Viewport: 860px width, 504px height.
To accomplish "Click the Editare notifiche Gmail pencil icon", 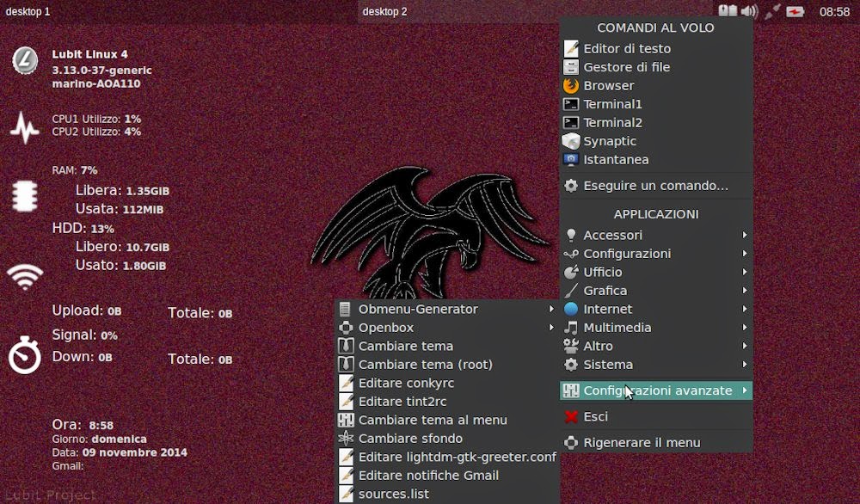I will (x=346, y=476).
